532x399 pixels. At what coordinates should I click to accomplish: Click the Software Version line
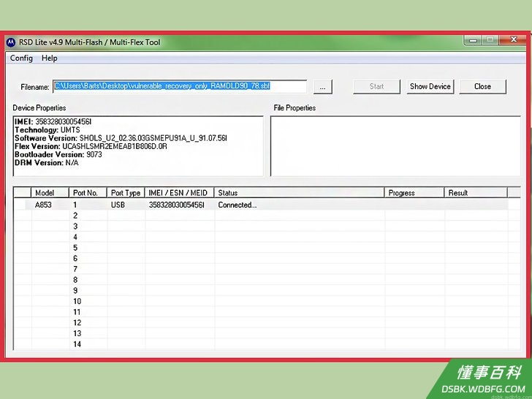tap(121, 138)
